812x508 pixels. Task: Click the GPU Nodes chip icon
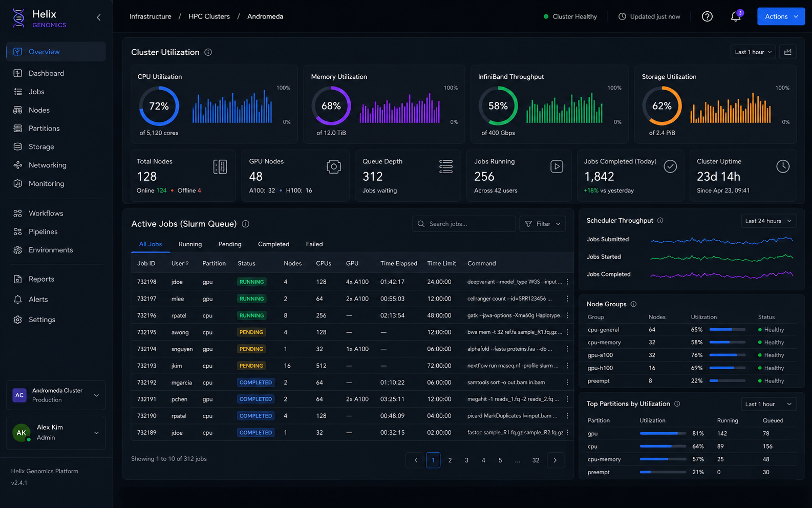pos(334,166)
